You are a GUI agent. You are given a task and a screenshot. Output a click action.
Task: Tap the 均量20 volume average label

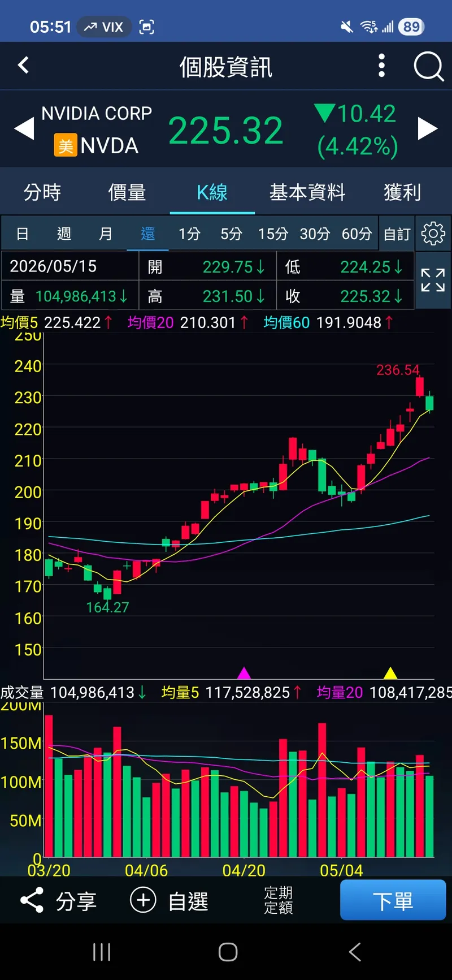click(x=340, y=692)
